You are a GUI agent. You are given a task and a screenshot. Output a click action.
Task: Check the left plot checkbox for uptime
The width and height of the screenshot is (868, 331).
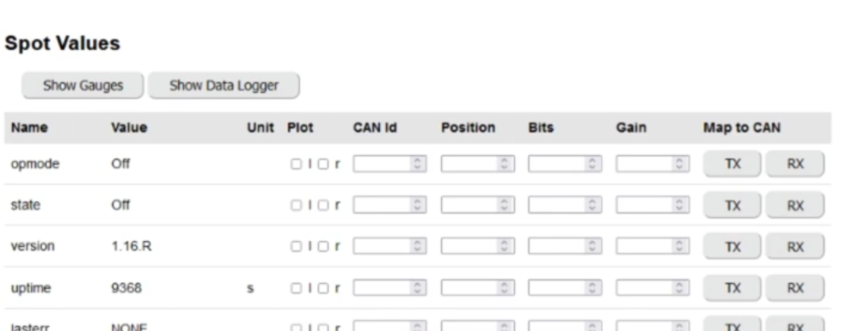point(296,289)
